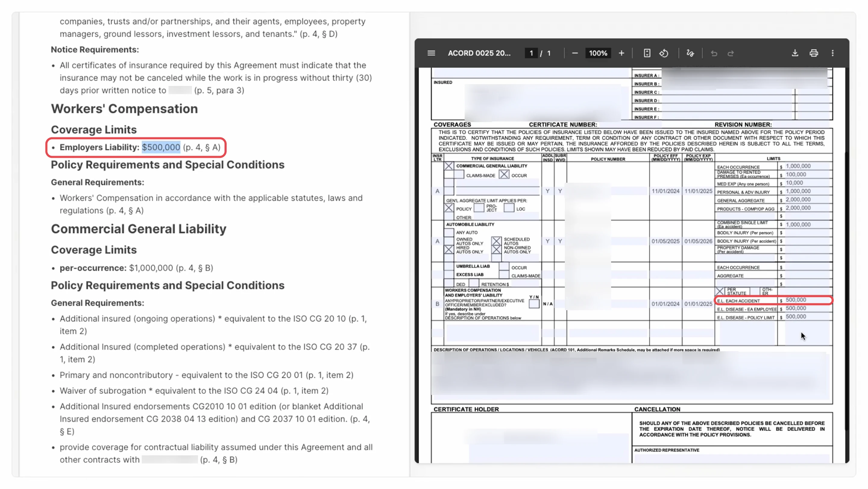Click the fit to page icon
868x489 pixels.
647,53
